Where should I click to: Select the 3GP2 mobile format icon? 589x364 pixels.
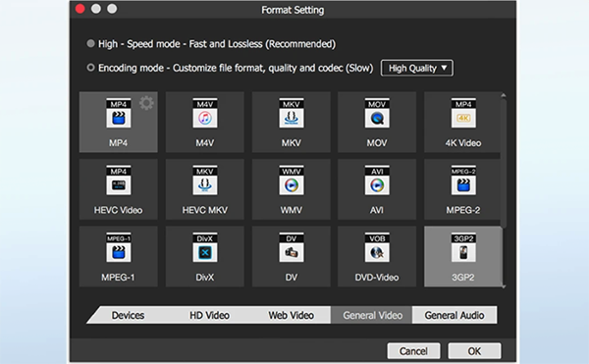pyautogui.click(x=463, y=247)
